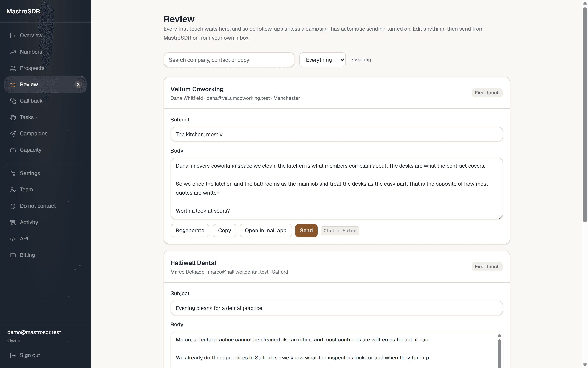Image resolution: width=588 pixels, height=368 pixels.
Task: Open the Everything filter dropdown
Action: (322, 60)
